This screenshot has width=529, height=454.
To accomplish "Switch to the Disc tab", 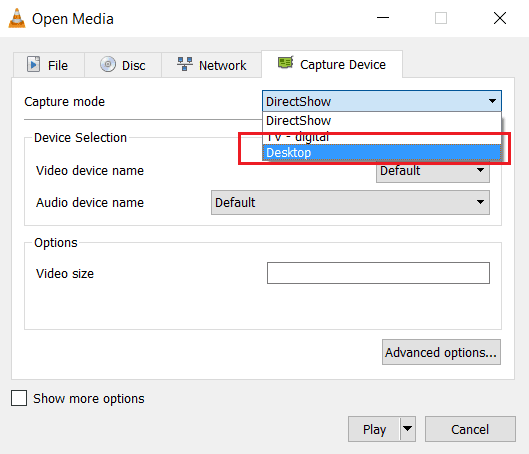I will click(x=123, y=65).
